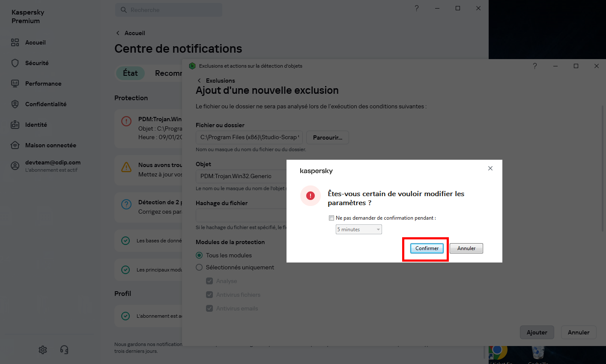Click the Sécurité shield icon
The width and height of the screenshot is (606, 364).
[15, 63]
